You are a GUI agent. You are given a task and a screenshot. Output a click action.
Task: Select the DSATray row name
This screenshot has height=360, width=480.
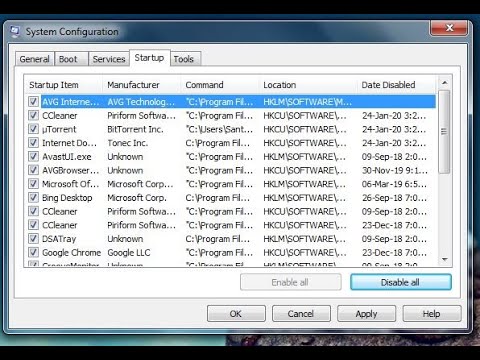59,239
